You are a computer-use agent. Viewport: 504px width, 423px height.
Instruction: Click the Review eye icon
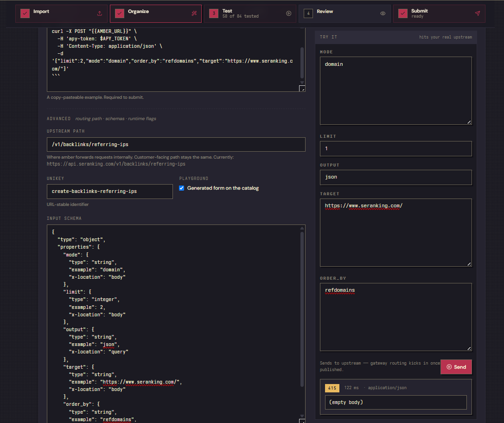(x=383, y=13)
